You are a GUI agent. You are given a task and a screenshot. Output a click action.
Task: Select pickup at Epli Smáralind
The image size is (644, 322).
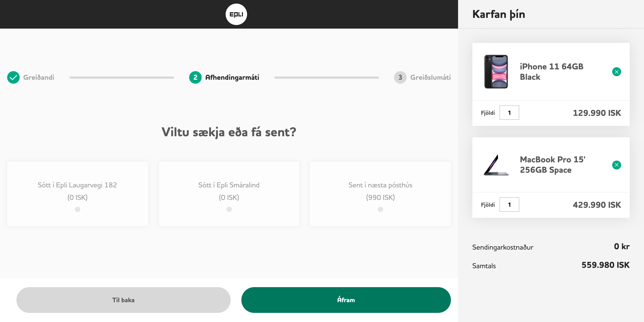(x=229, y=194)
